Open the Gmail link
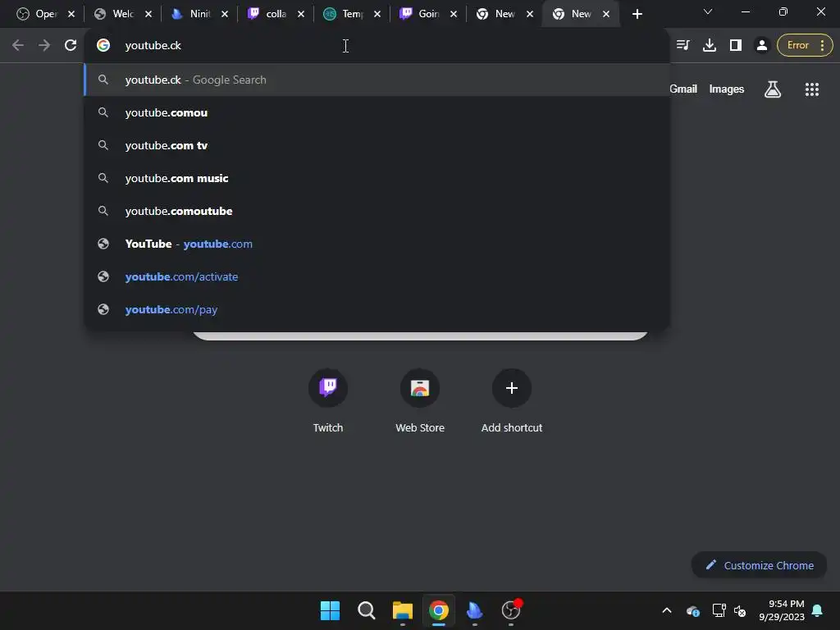The height and width of the screenshot is (630, 840). click(683, 89)
